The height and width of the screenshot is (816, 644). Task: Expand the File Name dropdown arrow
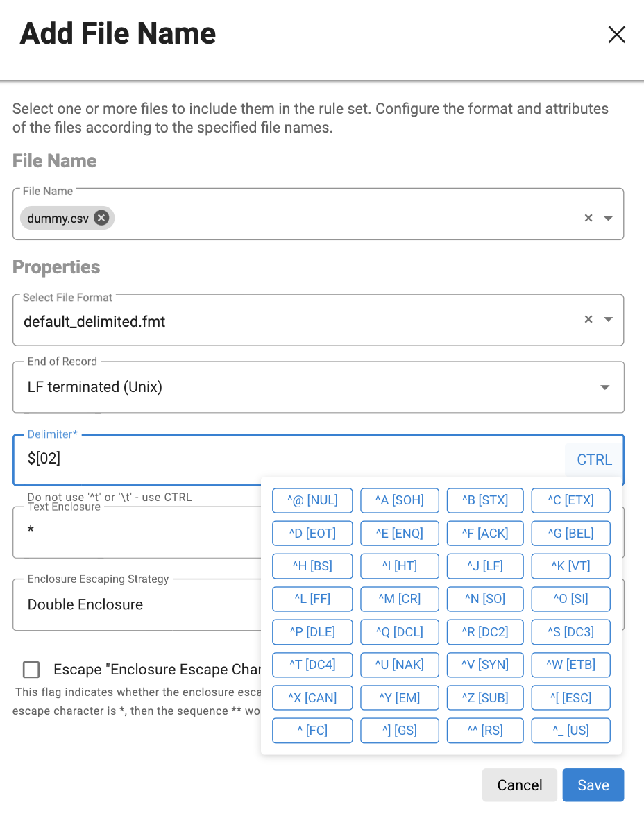[x=609, y=218]
